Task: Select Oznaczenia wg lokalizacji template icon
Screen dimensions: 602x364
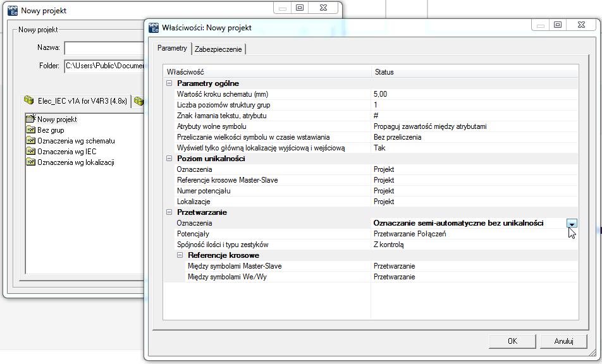Action: click(x=31, y=162)
